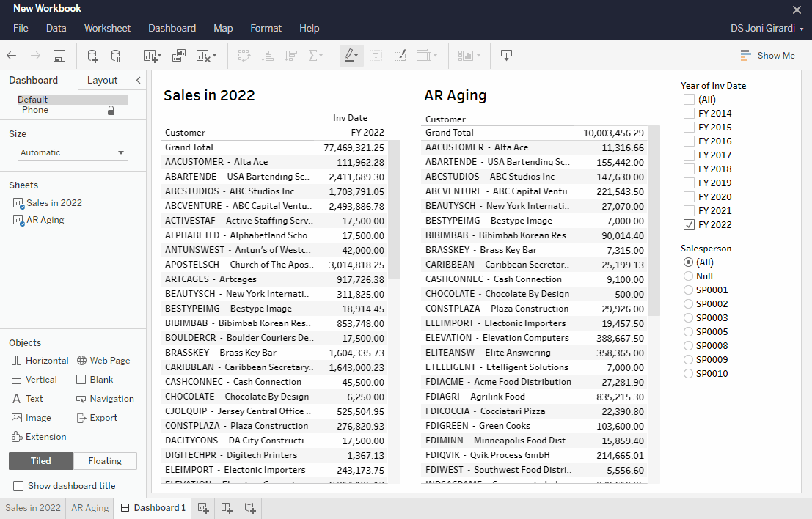812x519 pixels.
Task: Open the Size Automatic dropdown
Action: pyautogui.click(x=73, y=152)
